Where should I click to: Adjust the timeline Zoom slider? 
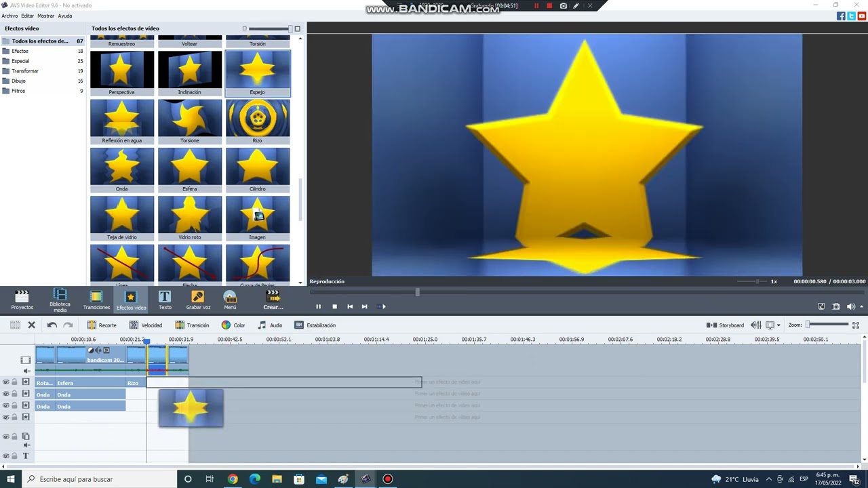(827, 325)
